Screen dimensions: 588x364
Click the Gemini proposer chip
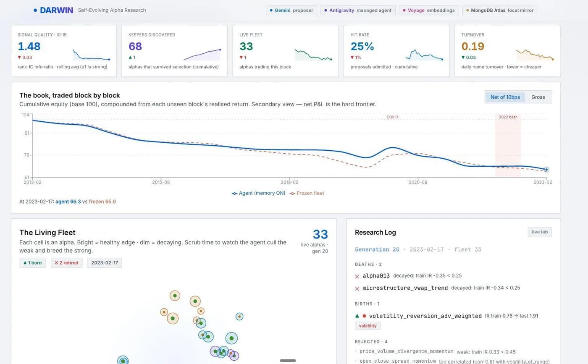point(291,10)
